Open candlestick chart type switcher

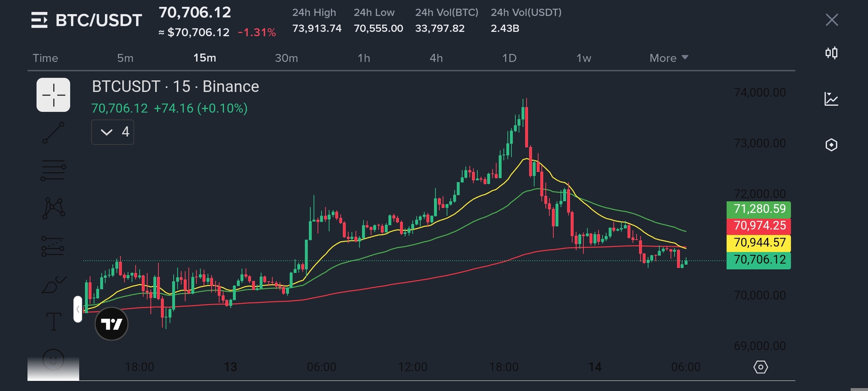tap(831, 53)
